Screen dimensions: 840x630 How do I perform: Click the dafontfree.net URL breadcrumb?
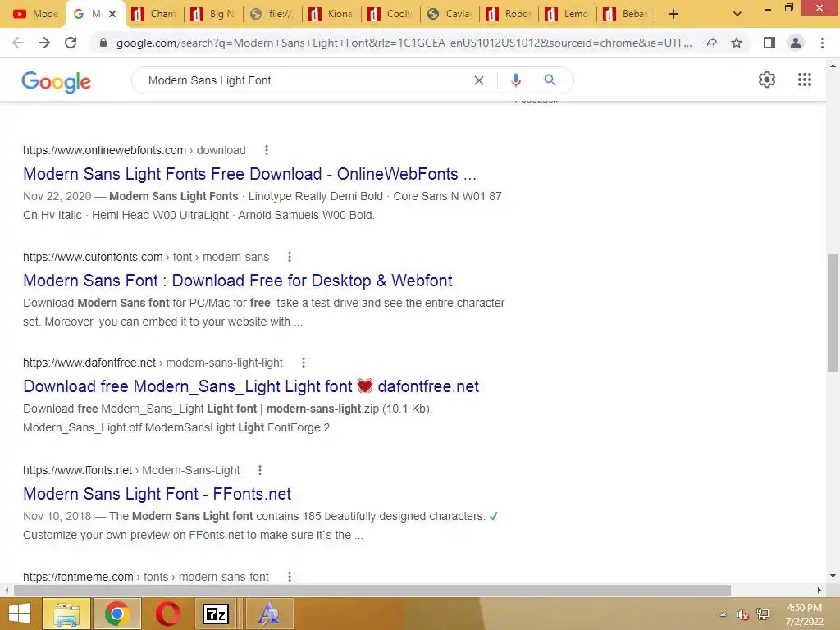(153, 363)
